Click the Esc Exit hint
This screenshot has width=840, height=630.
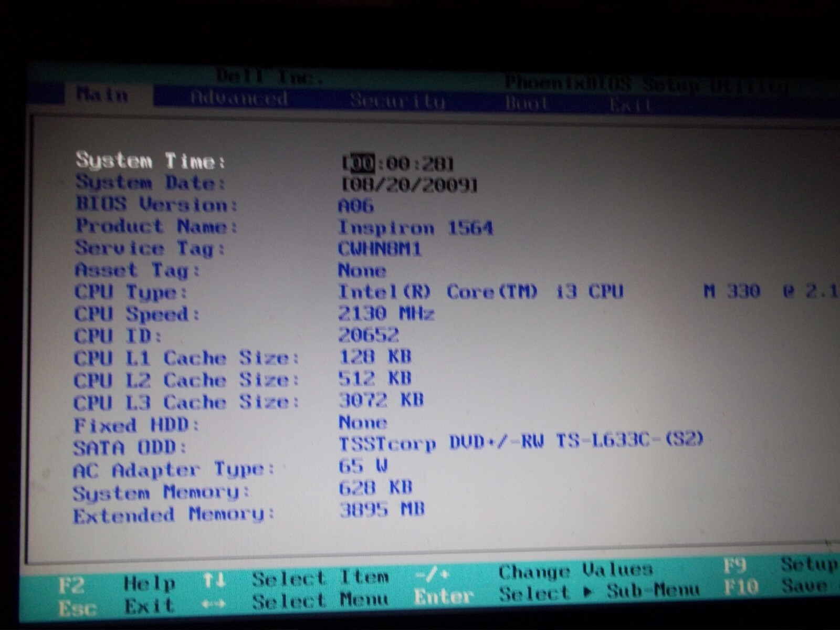[x=116, y=606]
